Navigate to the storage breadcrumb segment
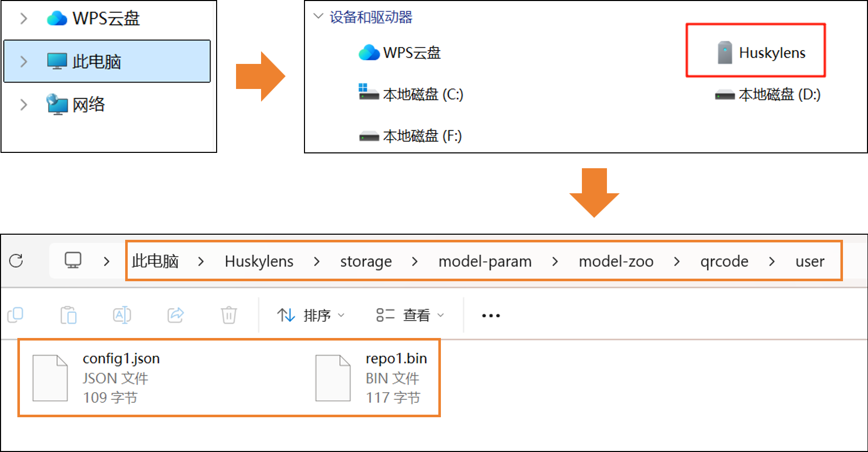 pyautogui.click(x=366, y=261)
